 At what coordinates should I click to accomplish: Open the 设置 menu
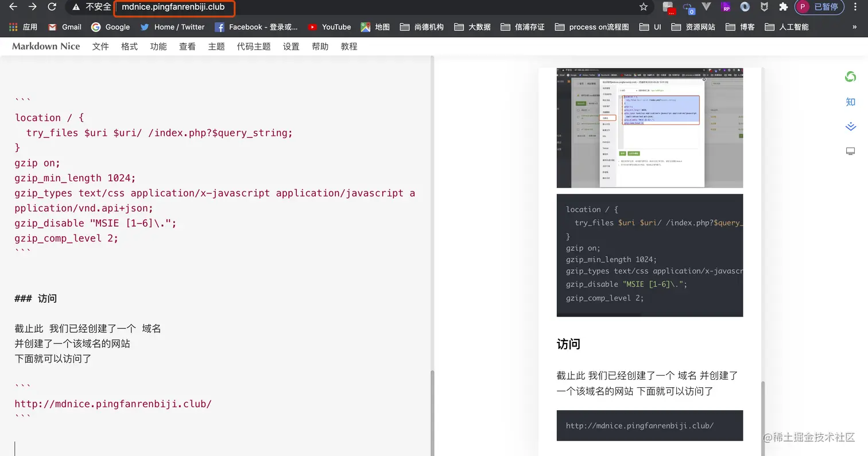[291, 46]
